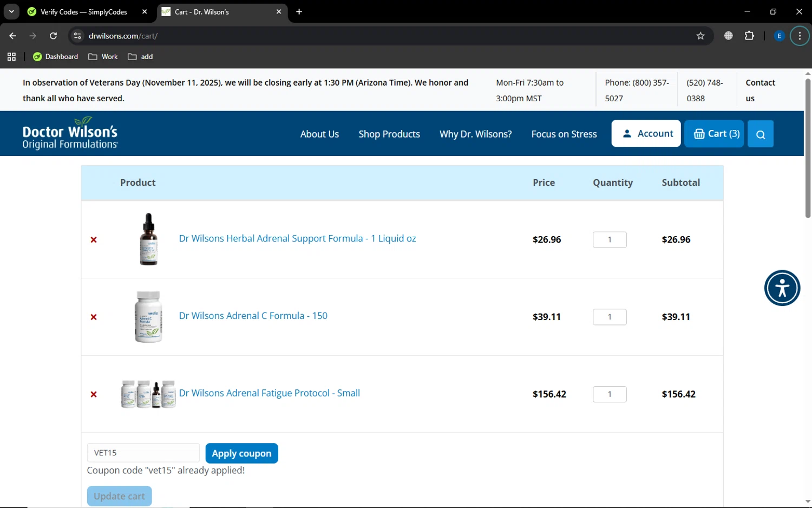Click the Adrenal C Formula bottle thumbnail
Viewport: 812px width, 508px height.
(148, 317)
